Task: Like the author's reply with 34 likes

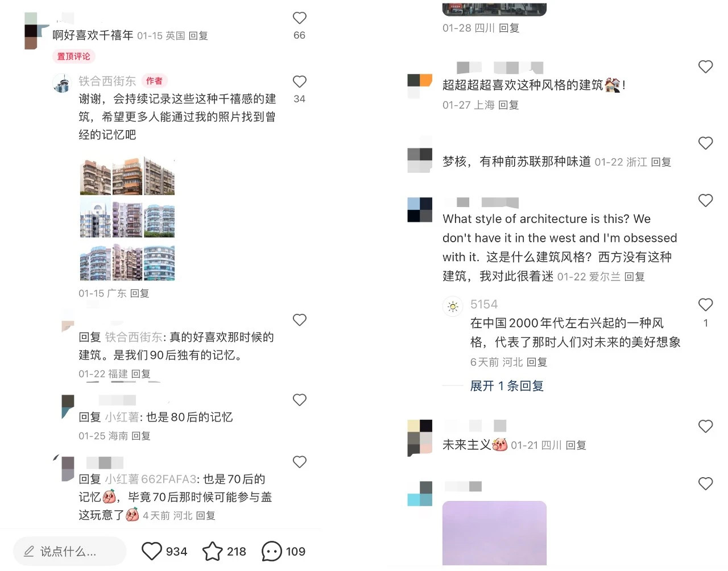Action: pos(299,82)
